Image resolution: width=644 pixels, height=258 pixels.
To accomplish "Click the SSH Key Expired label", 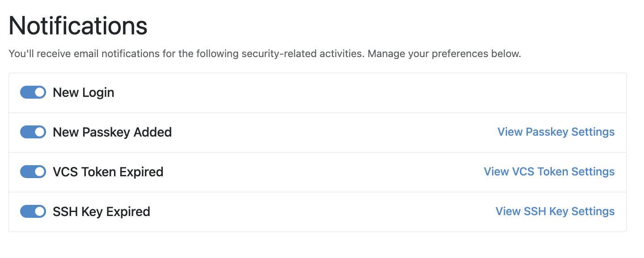I will 102,211.
